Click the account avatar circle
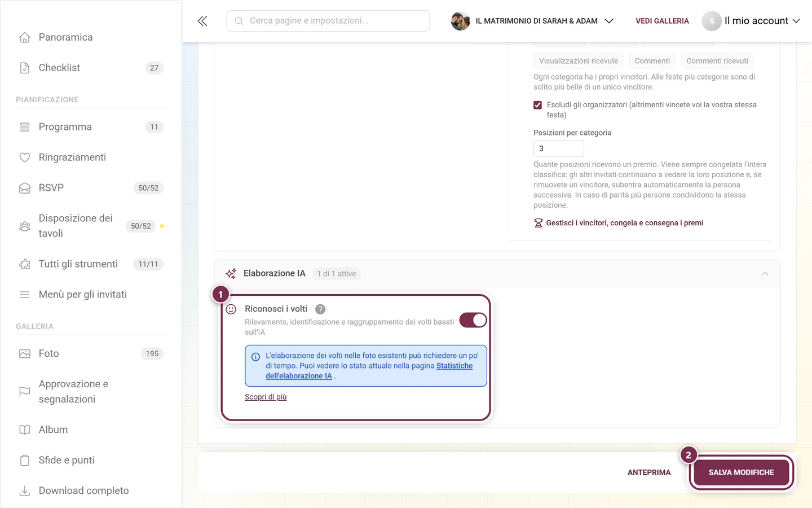The image size is (812, 508). click(712, 21)
